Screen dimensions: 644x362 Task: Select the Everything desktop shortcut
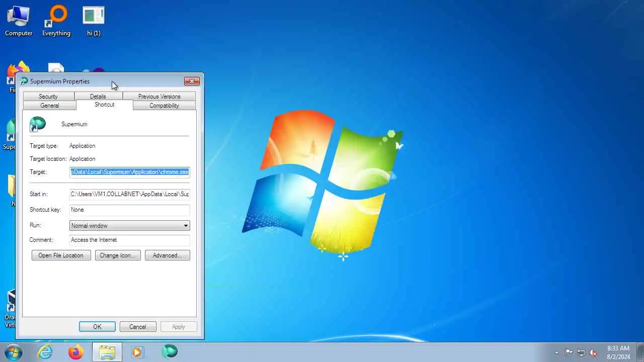56,21
